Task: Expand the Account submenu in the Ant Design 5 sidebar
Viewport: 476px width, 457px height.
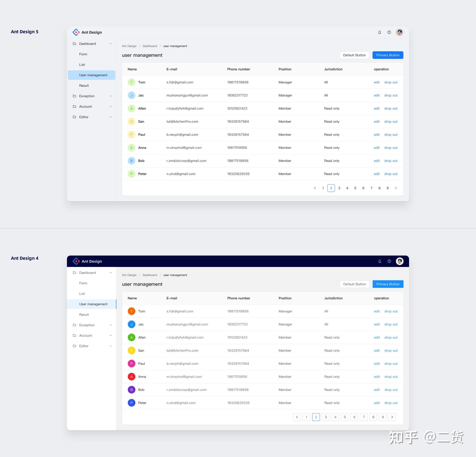Action: [x=111, y=106]
